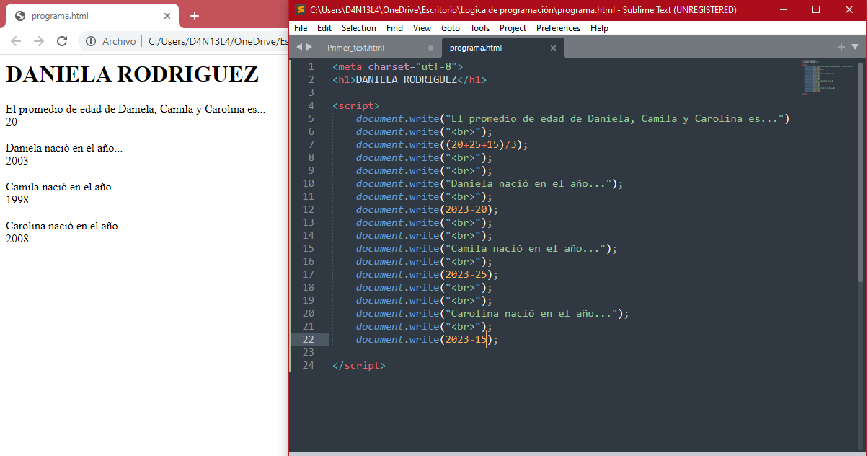Click the (20+25+15)/3 expression on line 7

pos(482,144)
